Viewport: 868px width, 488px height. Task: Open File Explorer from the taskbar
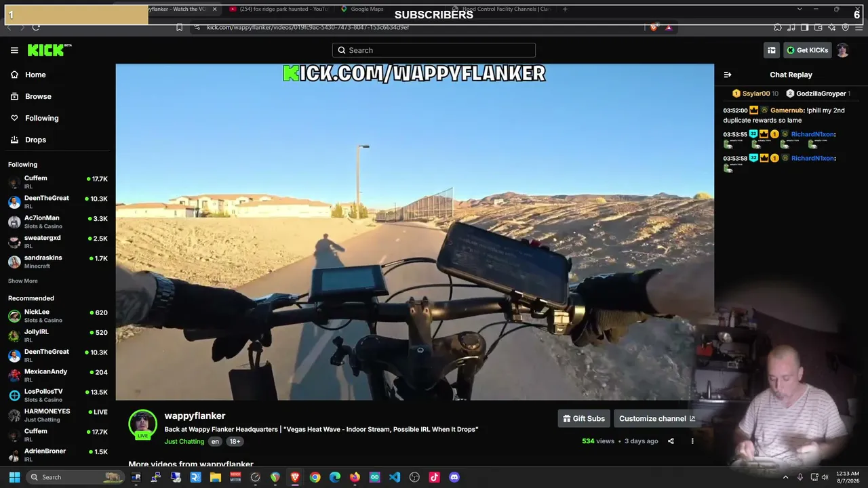pos(216,477)
